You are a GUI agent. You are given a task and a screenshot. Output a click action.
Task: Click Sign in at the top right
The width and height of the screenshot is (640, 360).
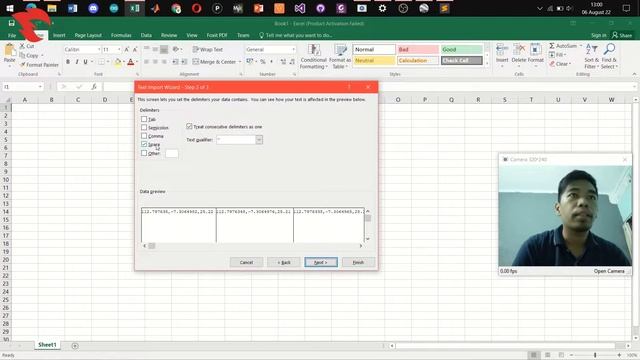point(598,36)
